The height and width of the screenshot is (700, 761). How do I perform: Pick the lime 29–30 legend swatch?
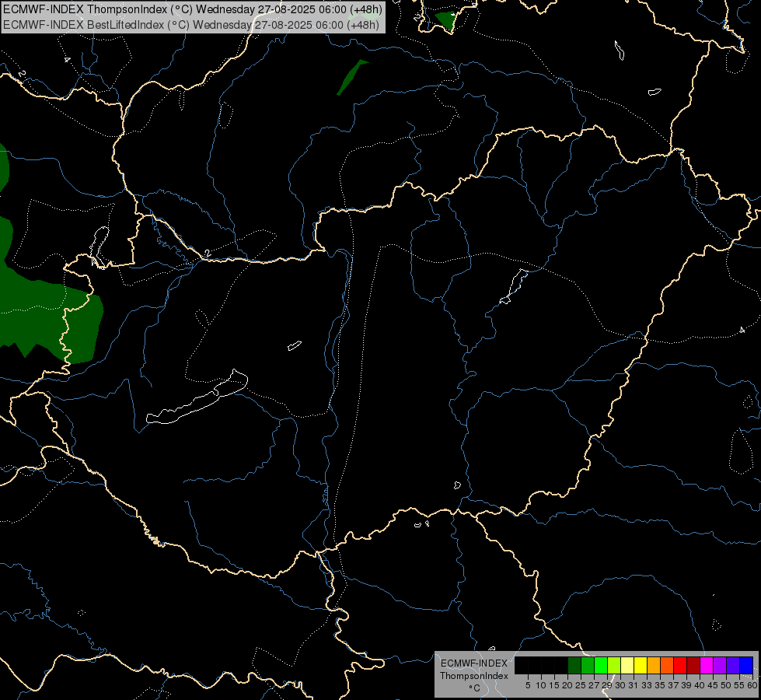click(613, 665)
